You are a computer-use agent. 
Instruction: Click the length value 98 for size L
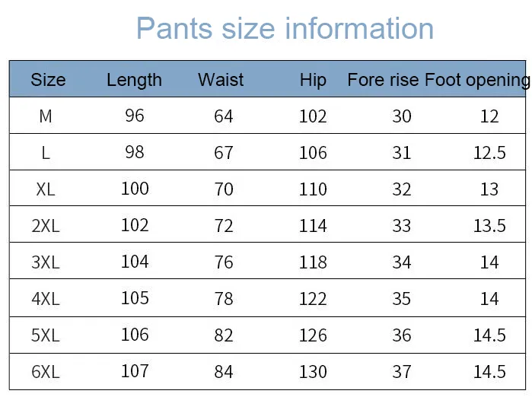click(x=135, y=152)
